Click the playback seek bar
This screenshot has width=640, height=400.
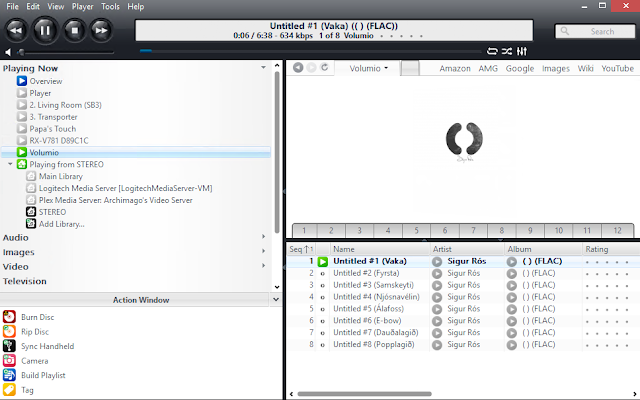[x=310, y=51]
